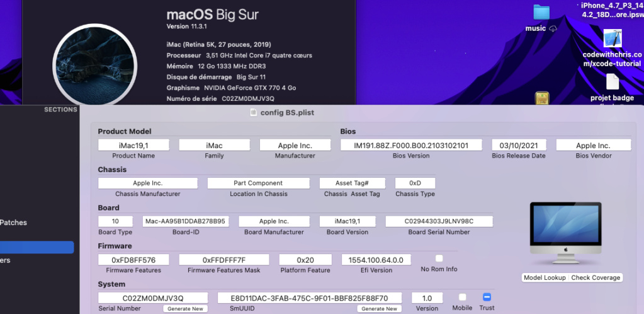Click the Firmware Features Mask field

pyautogui.click(x=224, y=260)
